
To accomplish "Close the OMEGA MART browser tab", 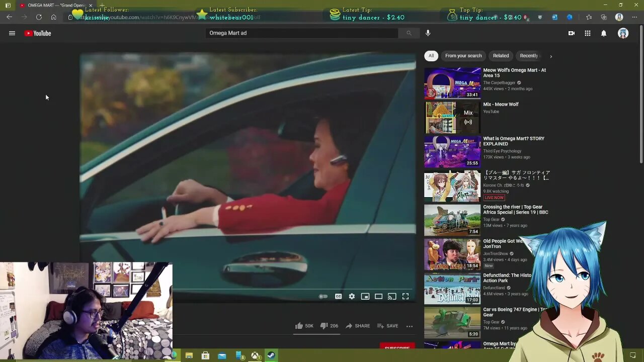I will coord(91,5).
